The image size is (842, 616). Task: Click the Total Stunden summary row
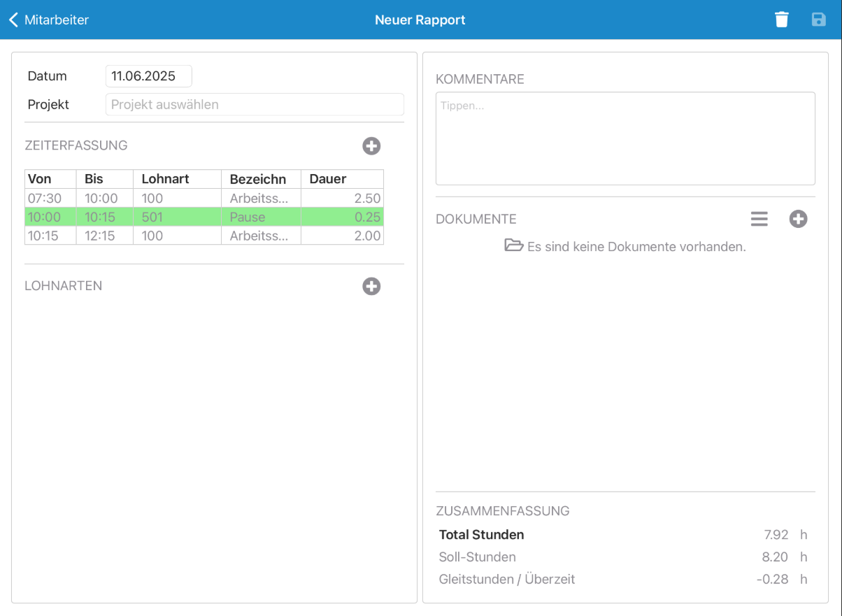[x=622, y=535]
